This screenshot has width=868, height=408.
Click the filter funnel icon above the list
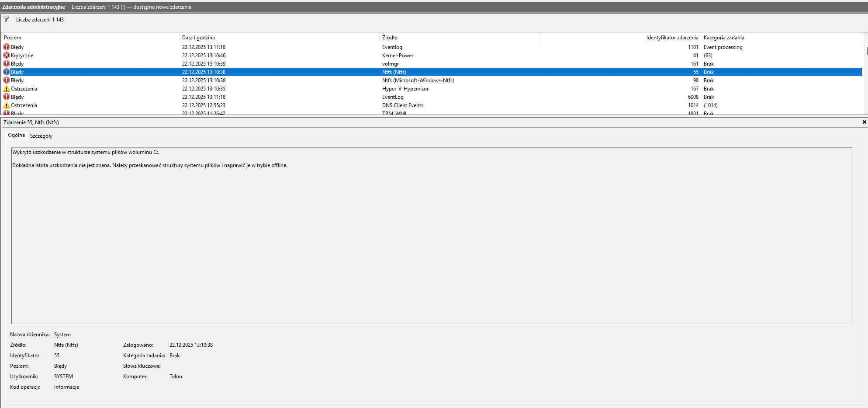pyautogui.click(x=6, y=19)
